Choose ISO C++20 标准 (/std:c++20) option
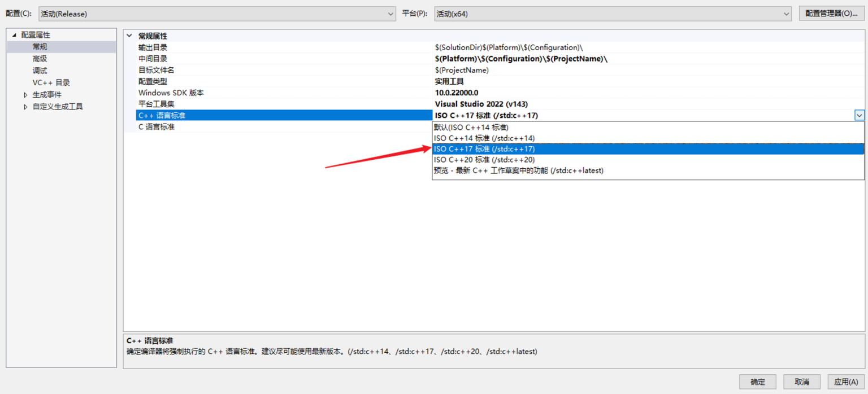This screenshot has height=394, width=868. pos(484,160)
